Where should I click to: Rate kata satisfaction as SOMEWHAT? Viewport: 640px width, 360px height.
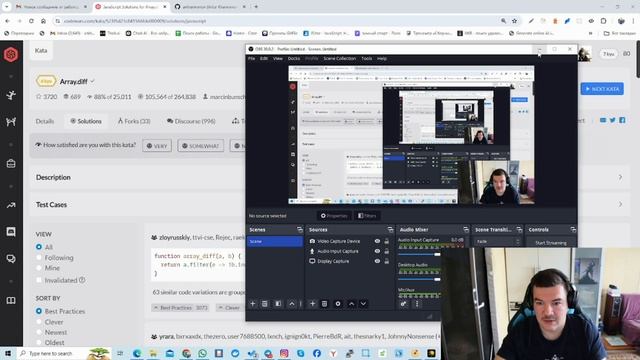tap(200, 146)
